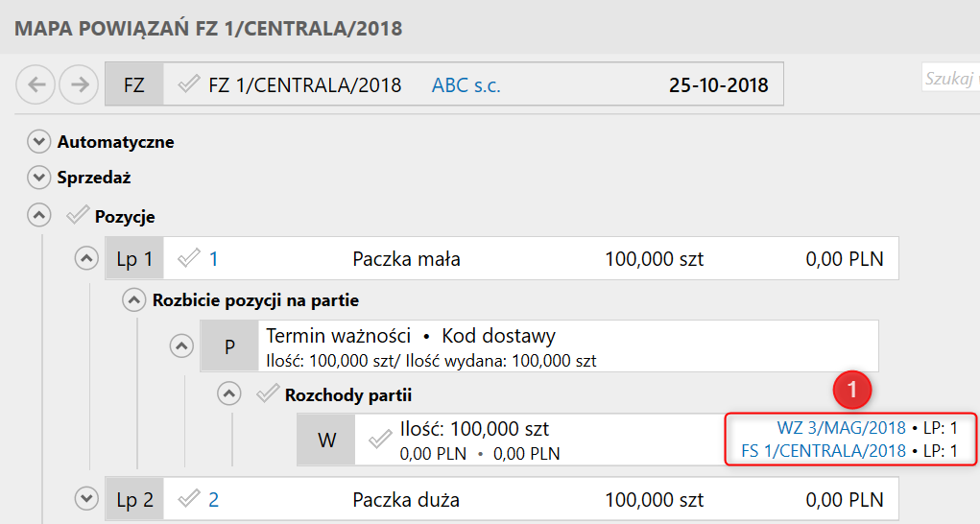Expand the Lp 2 position row
Viewport: 980px width, 524px height.
click(x=86, y=499)
